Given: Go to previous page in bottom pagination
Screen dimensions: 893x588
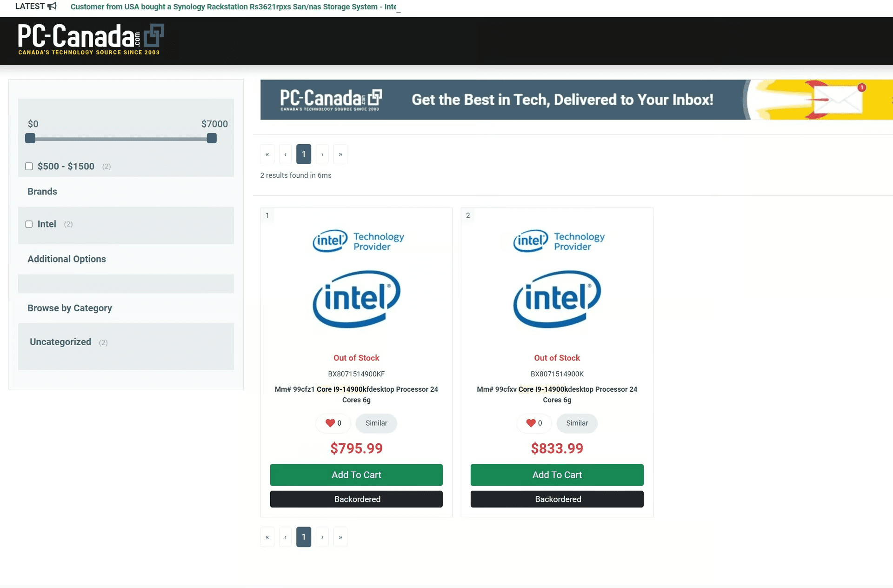Looking at the screenshot, I should 285,537.
